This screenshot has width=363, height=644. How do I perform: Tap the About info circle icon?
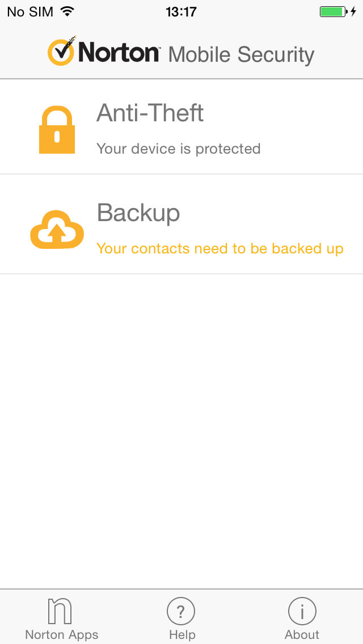302,612
